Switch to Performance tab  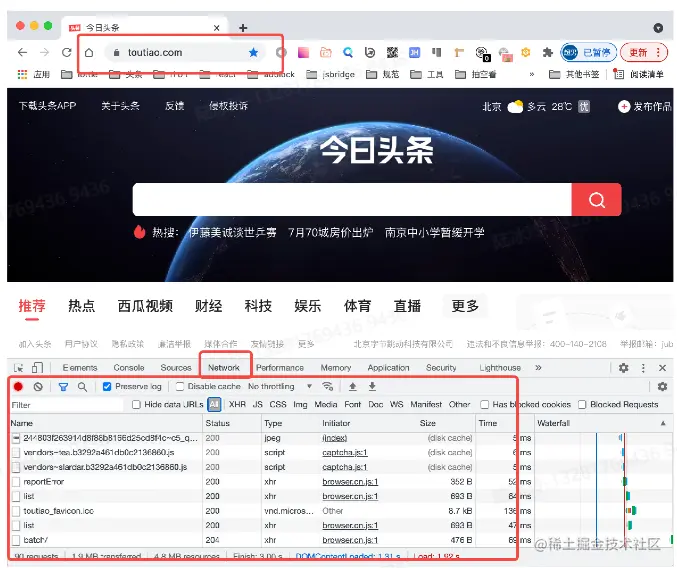[x=280, y=368]
